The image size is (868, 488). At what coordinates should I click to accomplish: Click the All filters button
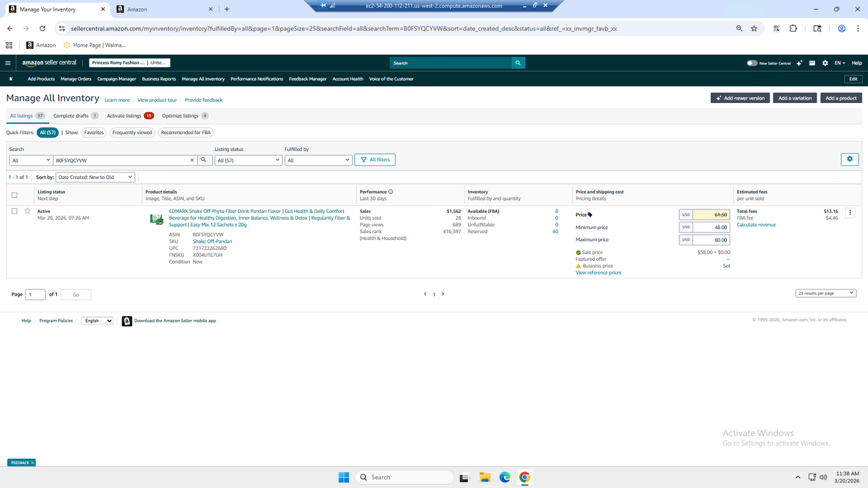(375, 160)
